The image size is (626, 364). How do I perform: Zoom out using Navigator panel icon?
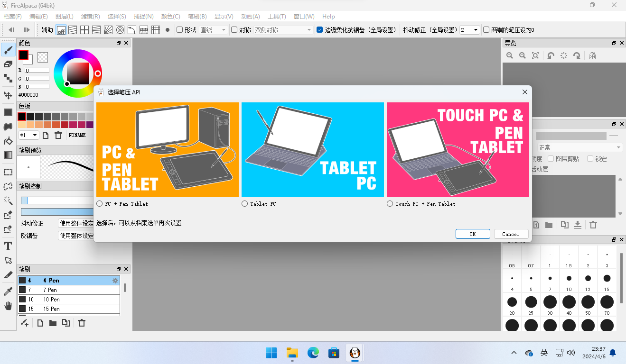click(523, 55)
